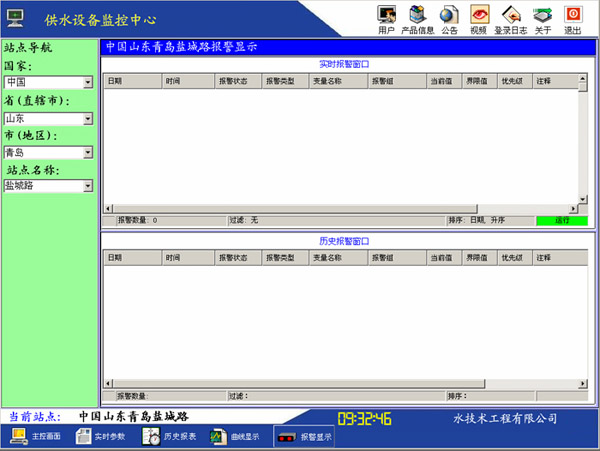Image resolution: width=600 pixels, height=451 pixels.
Task: Expand the 省 province dropdown showing 山东
Action: [x=88, y=118]
